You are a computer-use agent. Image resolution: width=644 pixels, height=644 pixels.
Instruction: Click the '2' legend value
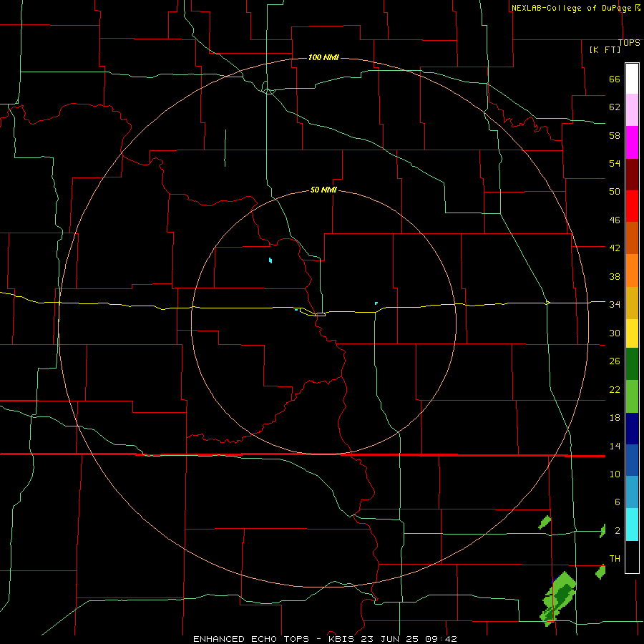[617, 531]
